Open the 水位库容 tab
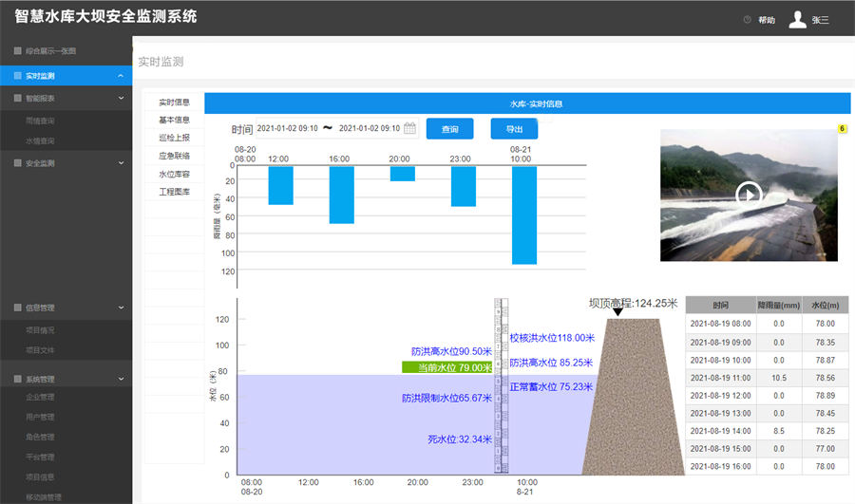This screenshot has height=504, width=855. [174, 175]
